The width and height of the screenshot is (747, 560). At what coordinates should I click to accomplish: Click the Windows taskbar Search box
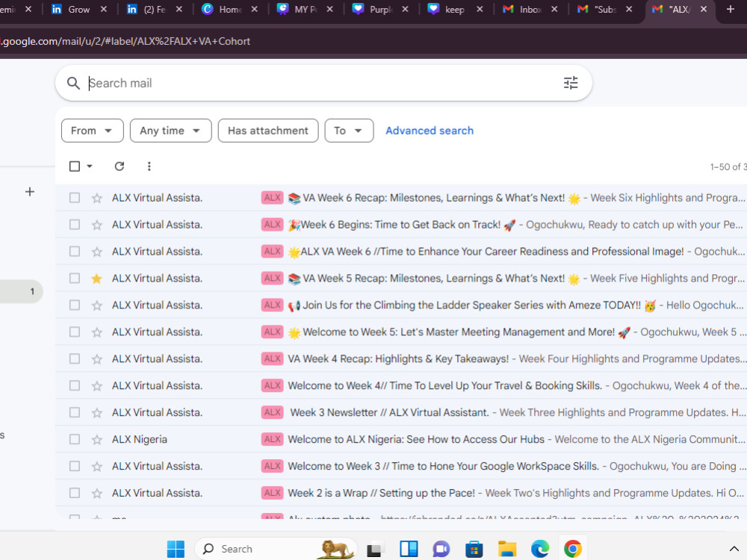click(x=276, y=549)
